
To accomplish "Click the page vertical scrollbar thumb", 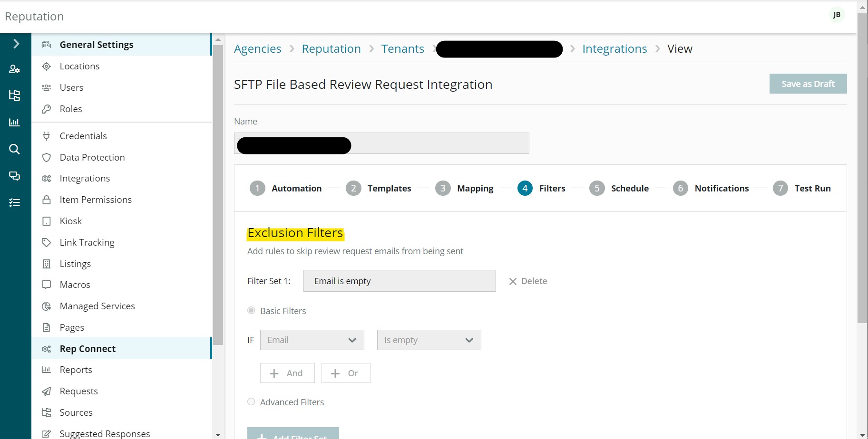I will coord(862,168).
